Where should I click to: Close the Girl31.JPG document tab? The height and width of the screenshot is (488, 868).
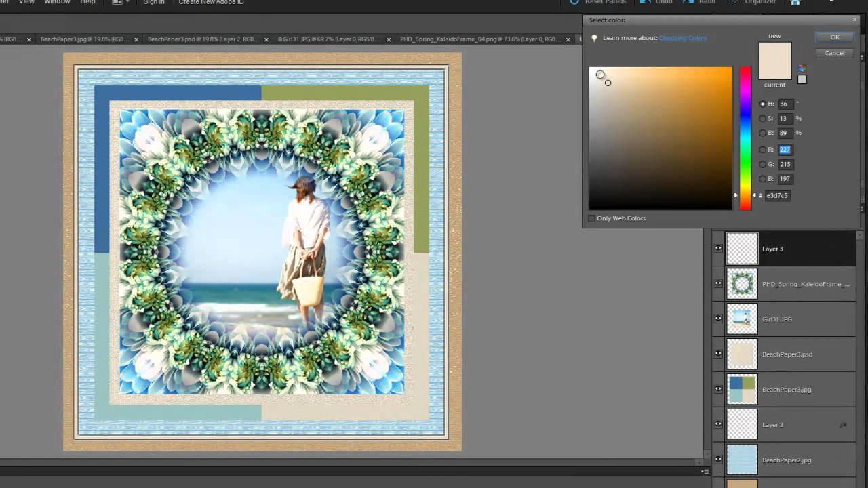coord(389,39)
